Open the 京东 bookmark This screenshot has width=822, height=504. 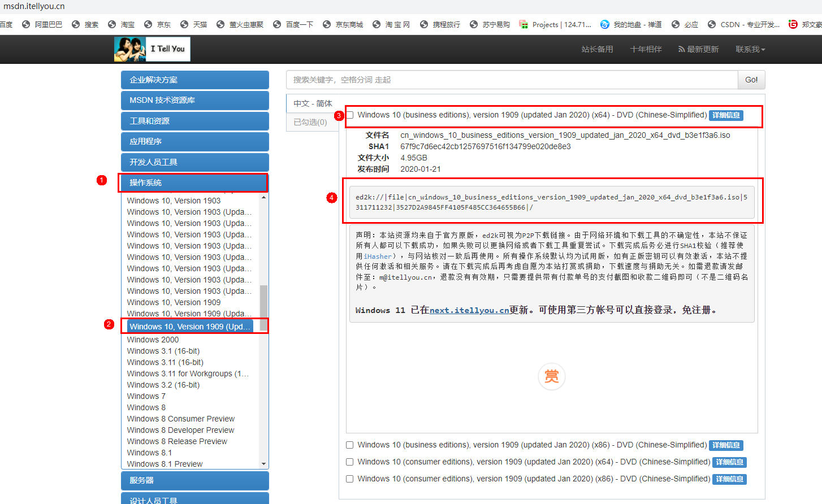(x=158, y=24)
